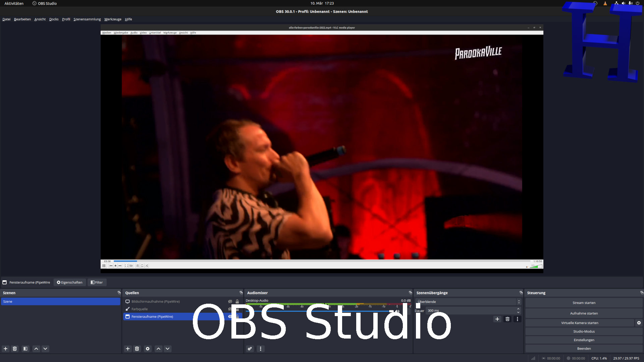This screenshot has height=362, width=644.
Task: Undock the Quellen panel
Action: tap(241, 293)
